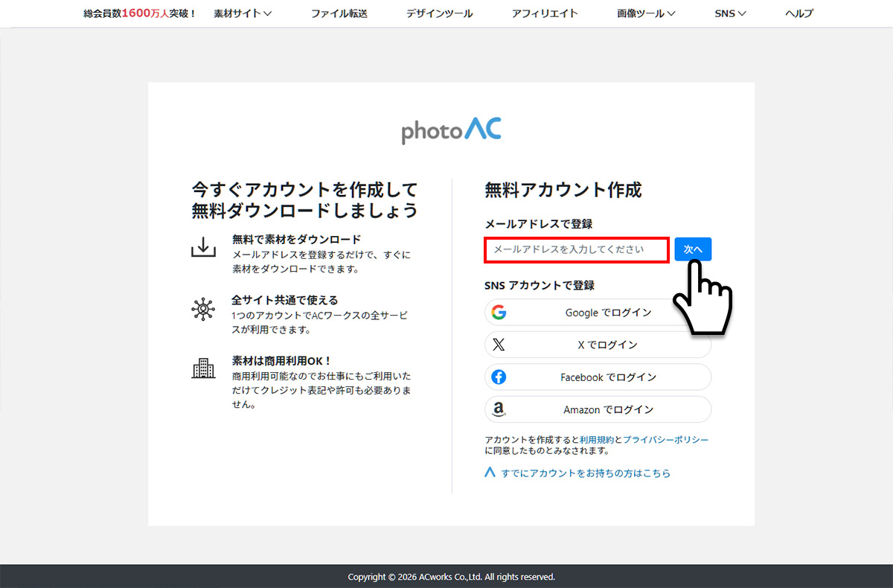Click the 全サイト共通で使える heading
The width and height of the screenshot is (893, 588).
point(285,300)
